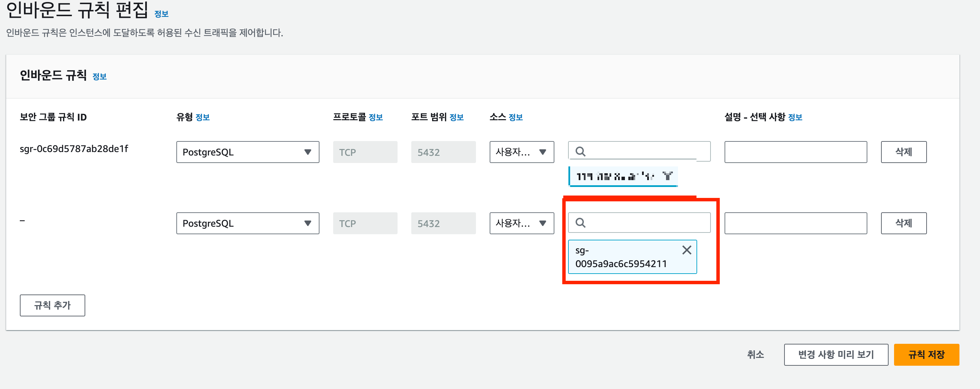Open 정보 link beside 포트 범위 header
980x389 pixels.
[456, 117]
